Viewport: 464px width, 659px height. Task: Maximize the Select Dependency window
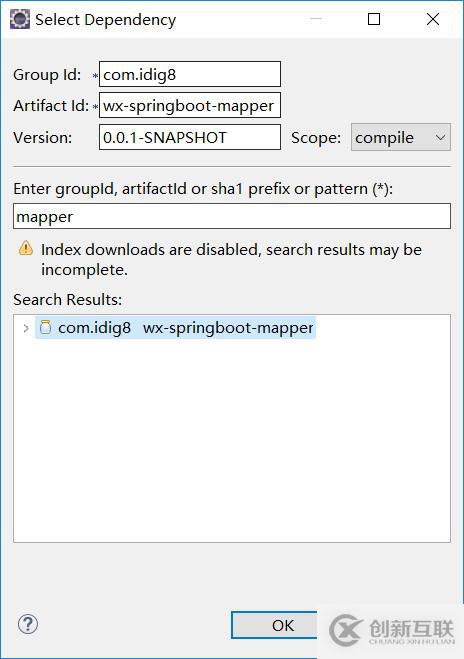(374, 19)
